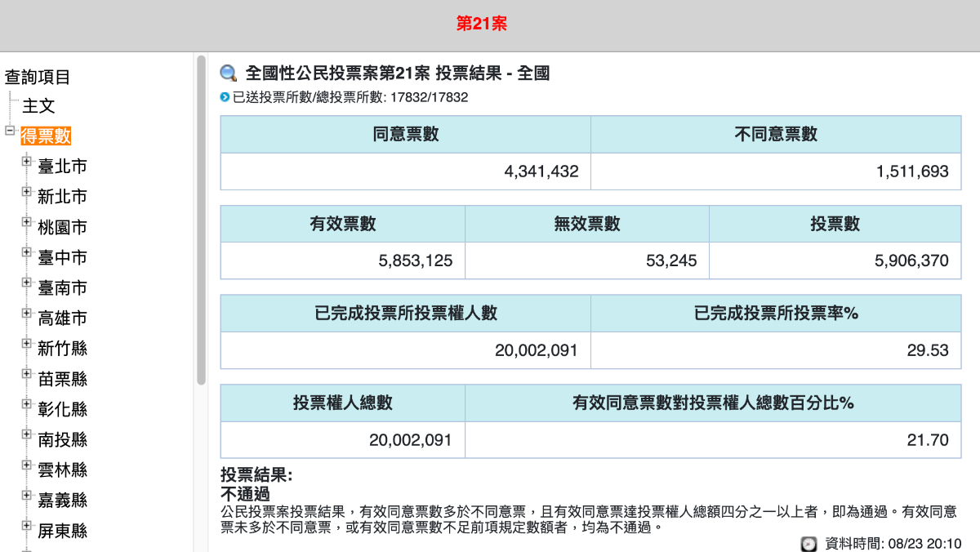Open results for 高雄市
Viewport: 980px width, 552px height.
[62, 318]
